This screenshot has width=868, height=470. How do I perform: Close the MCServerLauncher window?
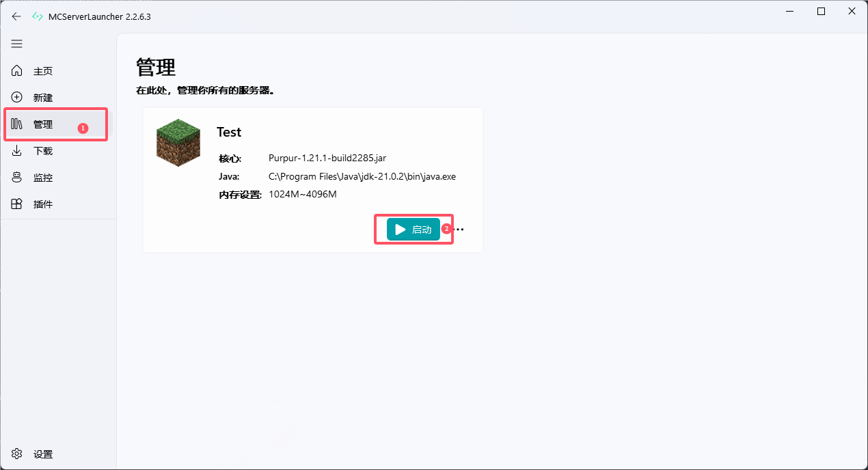coord(852,12)
